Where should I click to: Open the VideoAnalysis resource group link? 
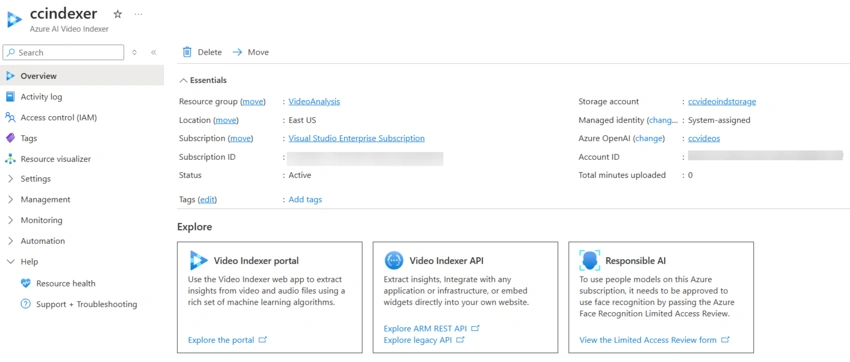(314, 101)
